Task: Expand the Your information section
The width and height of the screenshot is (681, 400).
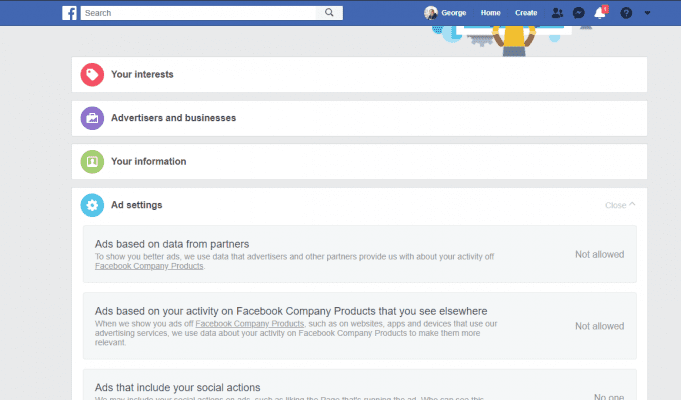Action: point(359,162)
